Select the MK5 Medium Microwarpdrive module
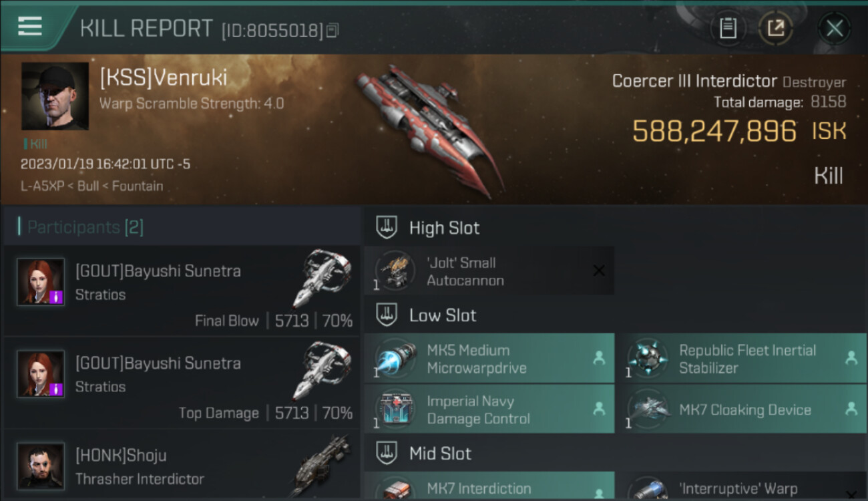 tap(489, 359)
